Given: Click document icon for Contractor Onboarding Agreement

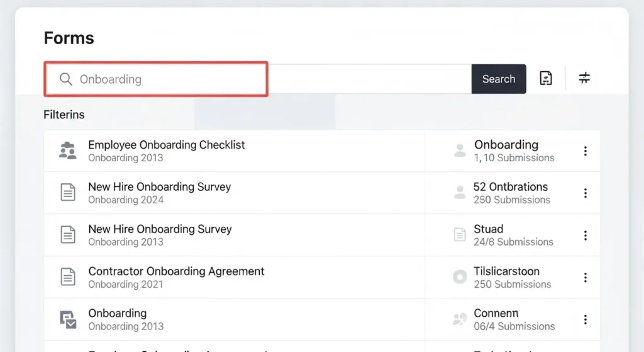Looking at the screenshot, I should point(67,277).
